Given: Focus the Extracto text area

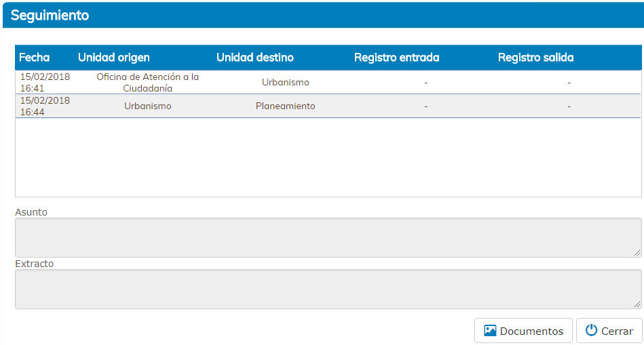Looking at the screenshot, I should coord(328,289).
